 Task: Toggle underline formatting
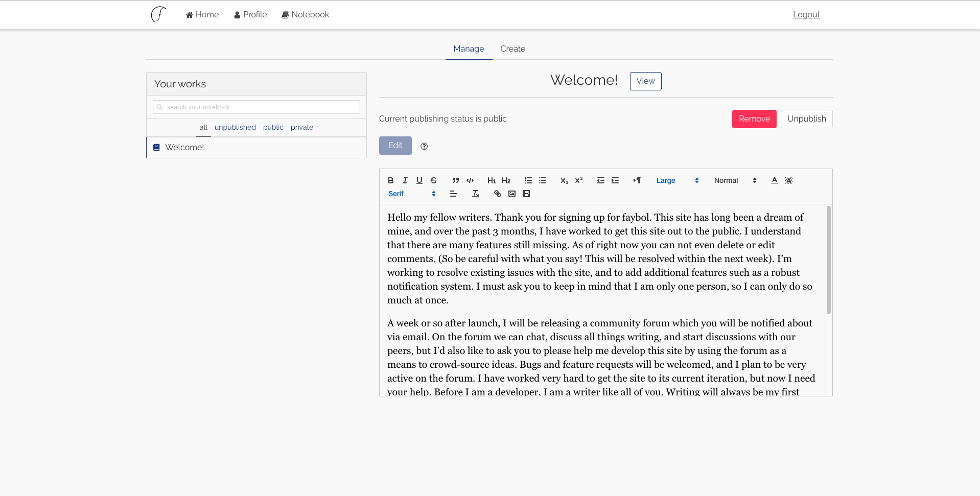(x=419, y=180)
